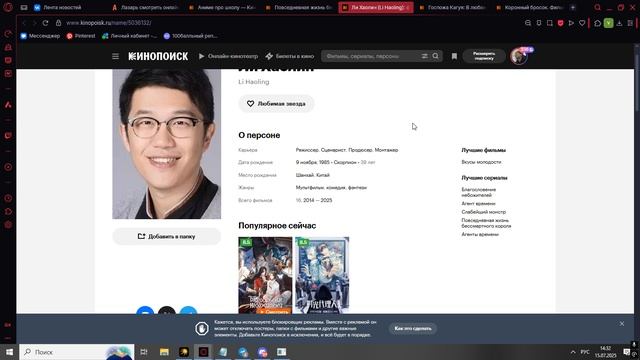Switch to Повседневная жизнь tab
Image resolution: width=640 pixels, height=360 pixels.
click(x=299, y=7)
